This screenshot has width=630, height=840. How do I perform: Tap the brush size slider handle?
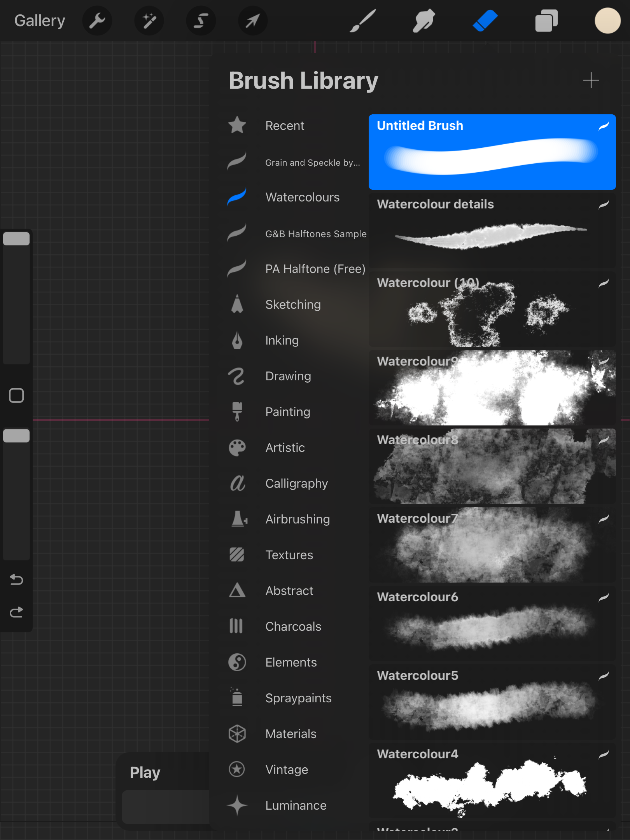[x=16, y=239]
